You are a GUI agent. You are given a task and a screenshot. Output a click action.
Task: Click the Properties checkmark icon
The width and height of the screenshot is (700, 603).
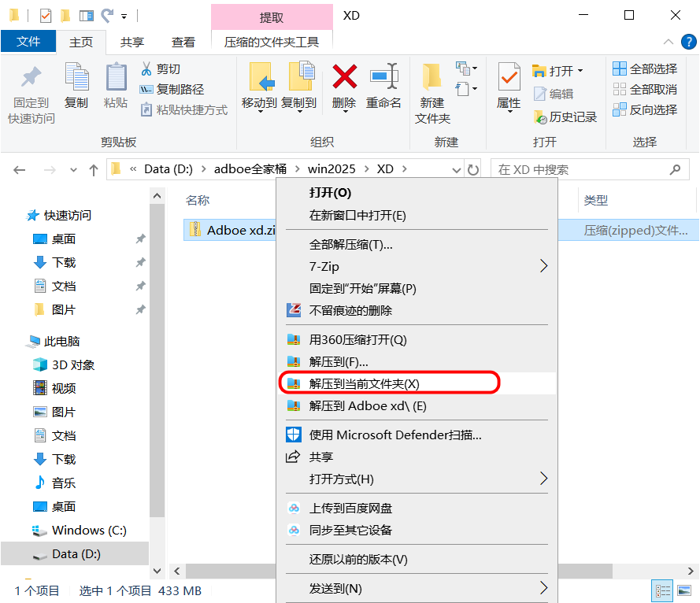coord(509,77)
